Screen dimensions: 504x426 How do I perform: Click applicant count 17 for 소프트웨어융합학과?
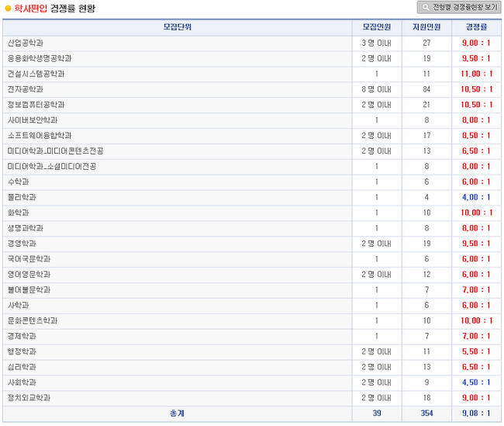426,136
